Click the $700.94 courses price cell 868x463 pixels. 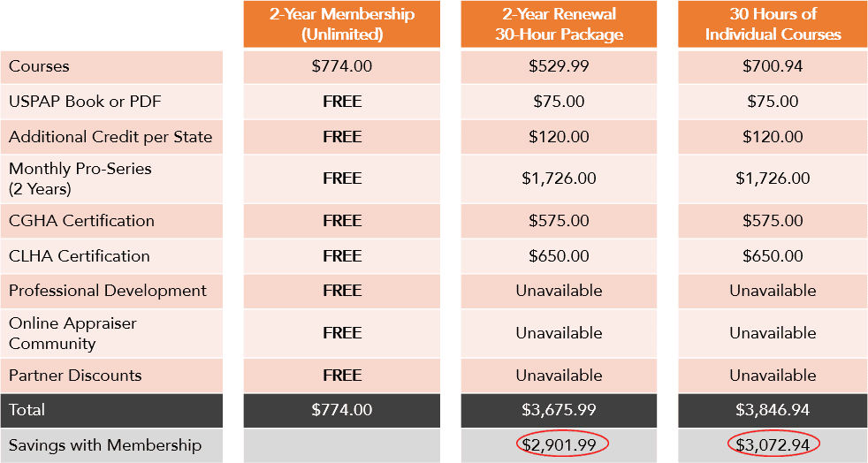click(773, 66)
